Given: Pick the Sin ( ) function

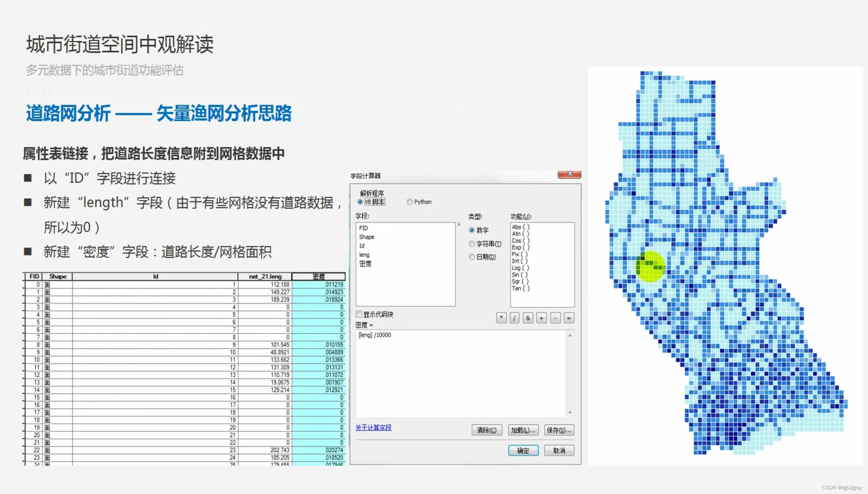Looking at the screenshot, I should coord(520,275).
